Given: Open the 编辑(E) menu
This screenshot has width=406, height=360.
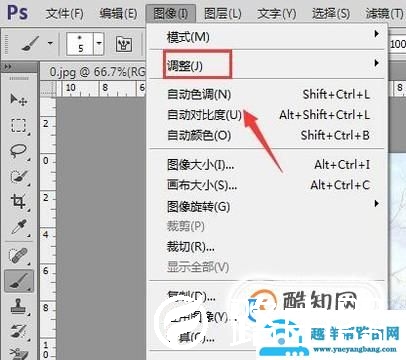Looking at the screenshot, I should tap(118, 14).
